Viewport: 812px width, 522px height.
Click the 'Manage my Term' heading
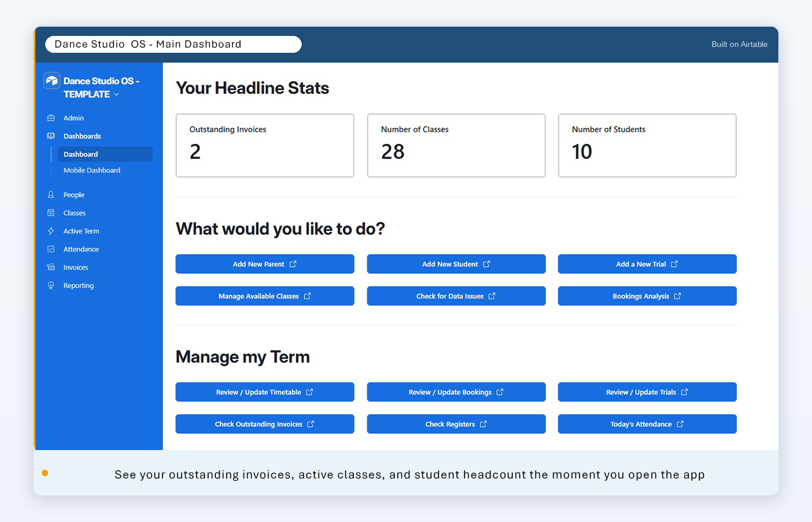242,357
